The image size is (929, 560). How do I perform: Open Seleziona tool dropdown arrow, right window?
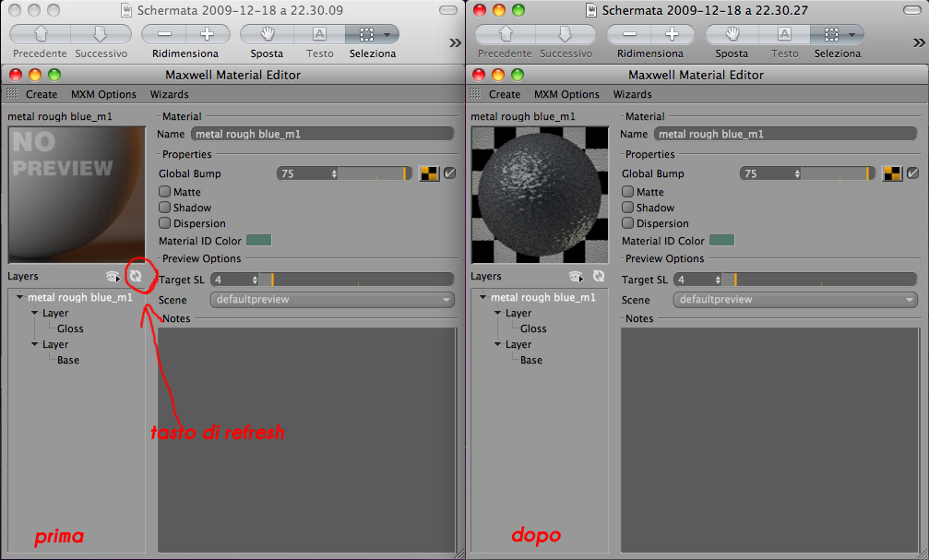852,34
